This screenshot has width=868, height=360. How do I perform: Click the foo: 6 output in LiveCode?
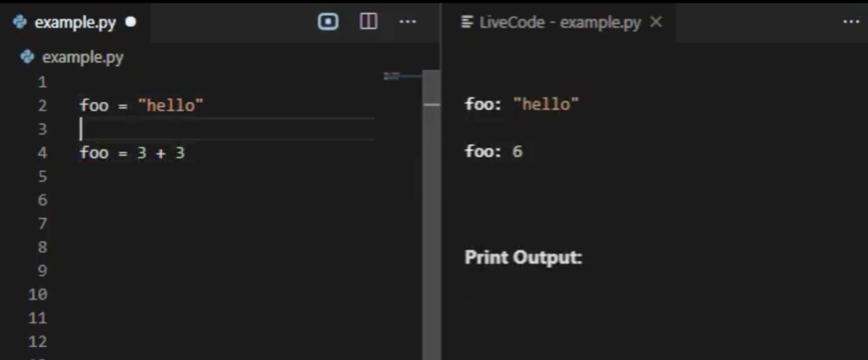pos(493,151)
